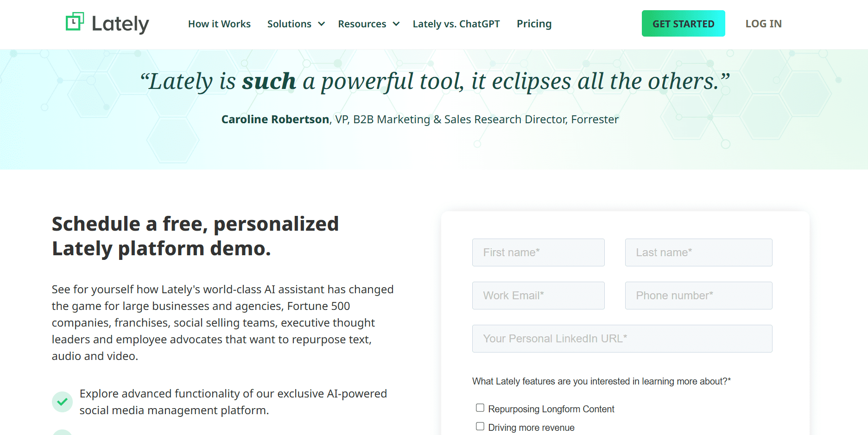This screenshot has height=435, width=868.
Task: Click the Last name field
Action: [x=698, y=252]
